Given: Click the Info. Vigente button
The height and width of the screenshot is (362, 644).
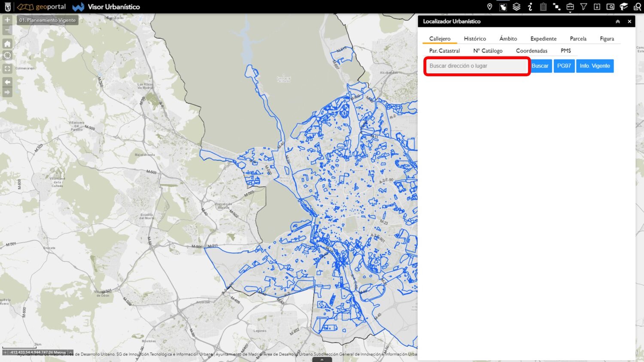Looking at the screenshot, I should click(x=595, y=66).
